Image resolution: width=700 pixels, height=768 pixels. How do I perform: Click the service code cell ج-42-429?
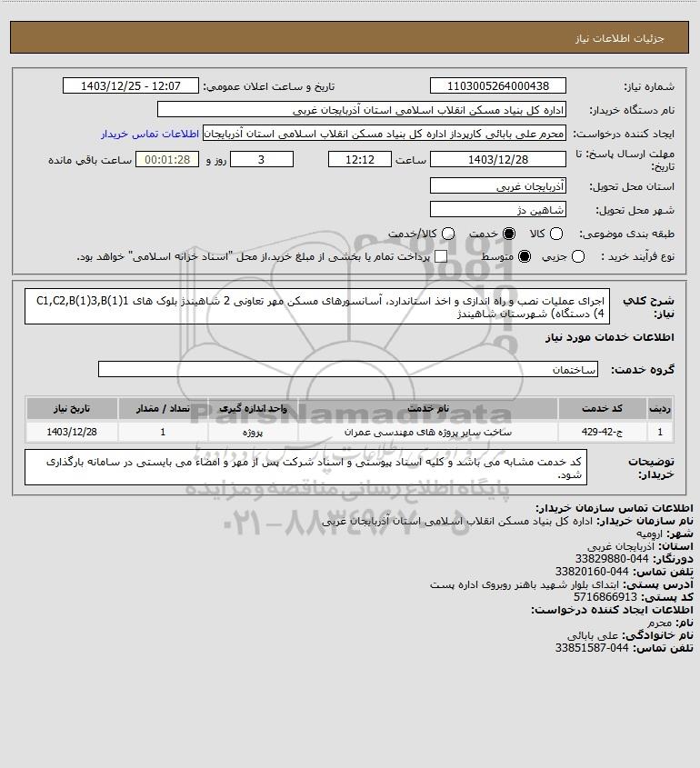tap(602, 432)
